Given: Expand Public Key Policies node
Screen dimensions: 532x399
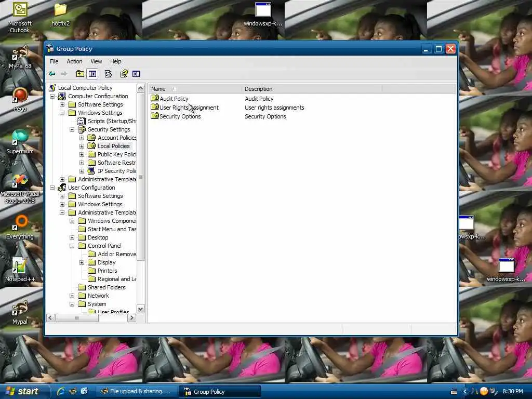Looking at the screenshot, I should 82,154.
